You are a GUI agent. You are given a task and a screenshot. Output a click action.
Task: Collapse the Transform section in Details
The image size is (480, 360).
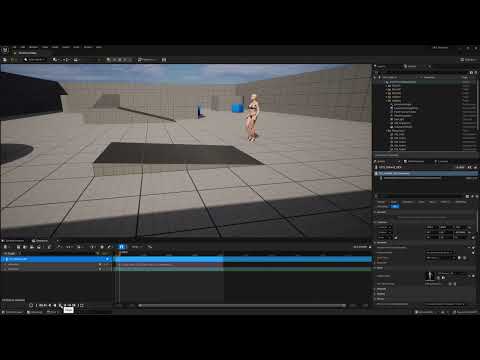coord(376,222)
